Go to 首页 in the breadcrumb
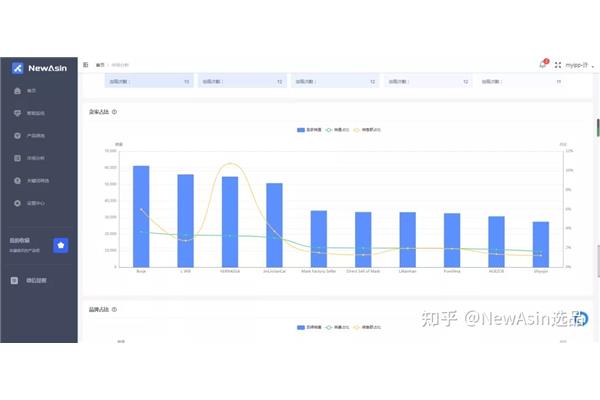 (100, 65)
